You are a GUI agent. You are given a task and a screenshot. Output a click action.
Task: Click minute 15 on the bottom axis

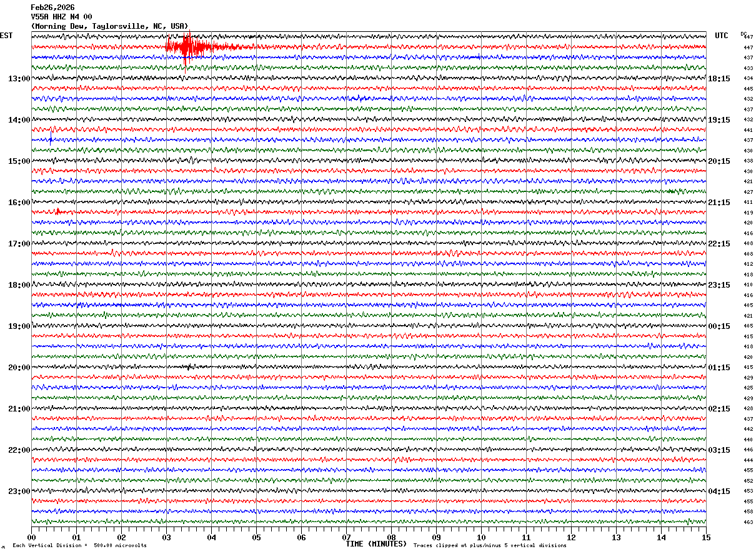[x=706, y=537]
